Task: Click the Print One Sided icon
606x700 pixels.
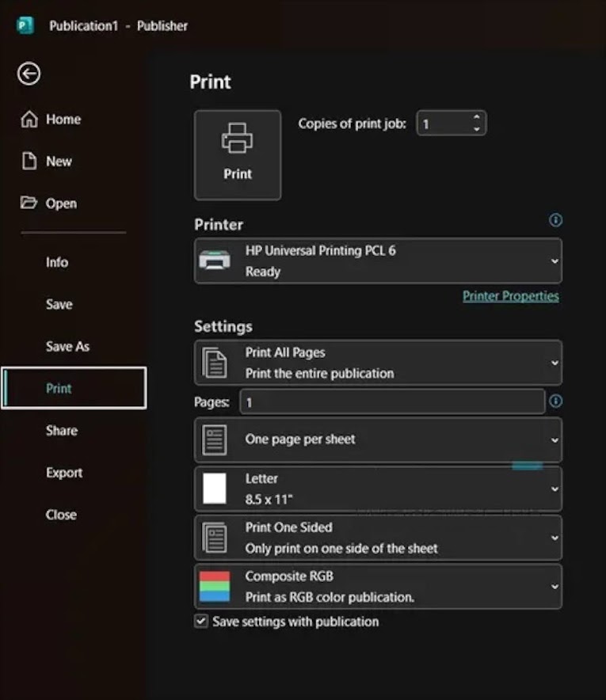Action: (x=215, y=538)
